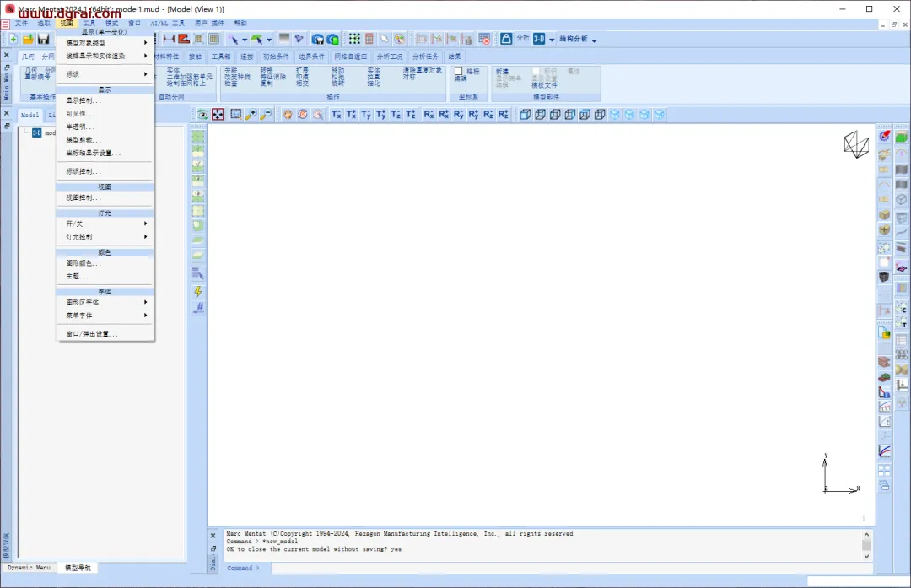Select 图形颜色... menu entry
Viewport: 911px width, 588px height.
(x=105, y=263)
